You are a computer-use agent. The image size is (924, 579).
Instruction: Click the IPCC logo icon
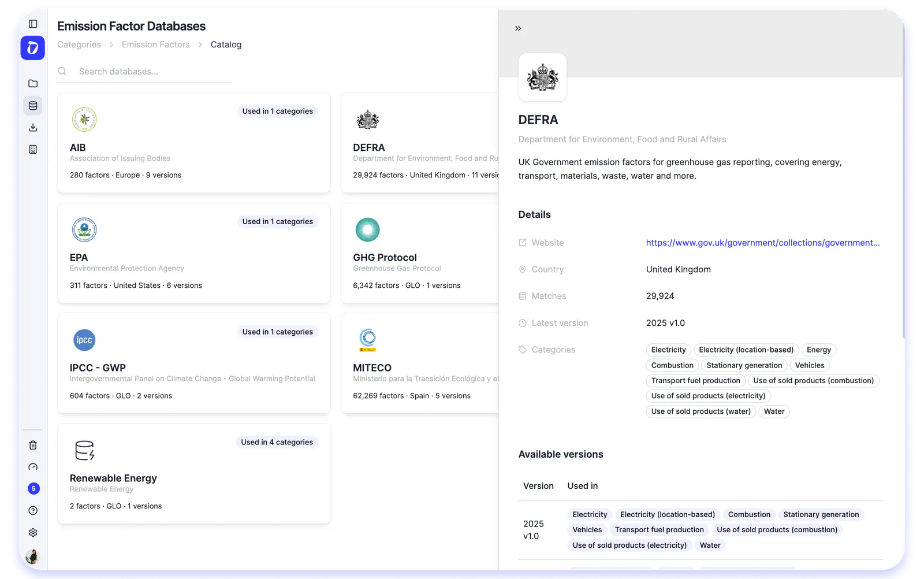(x=84, y=340)
